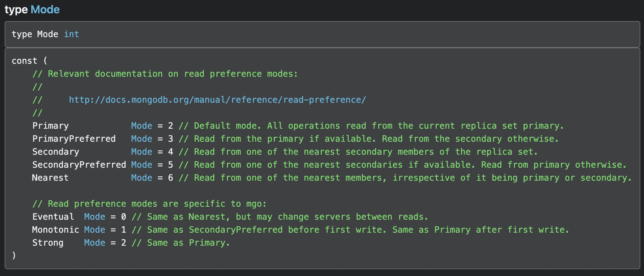Click the Nearest constant name
The width and height of the screenshot is (644, 276).
pos(50,178)
